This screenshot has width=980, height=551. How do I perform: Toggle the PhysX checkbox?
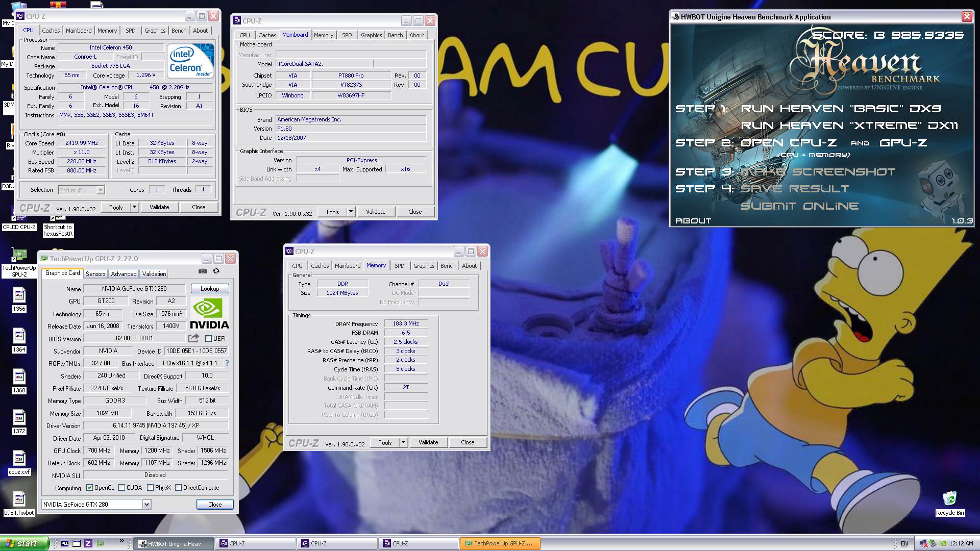(151, 488)
